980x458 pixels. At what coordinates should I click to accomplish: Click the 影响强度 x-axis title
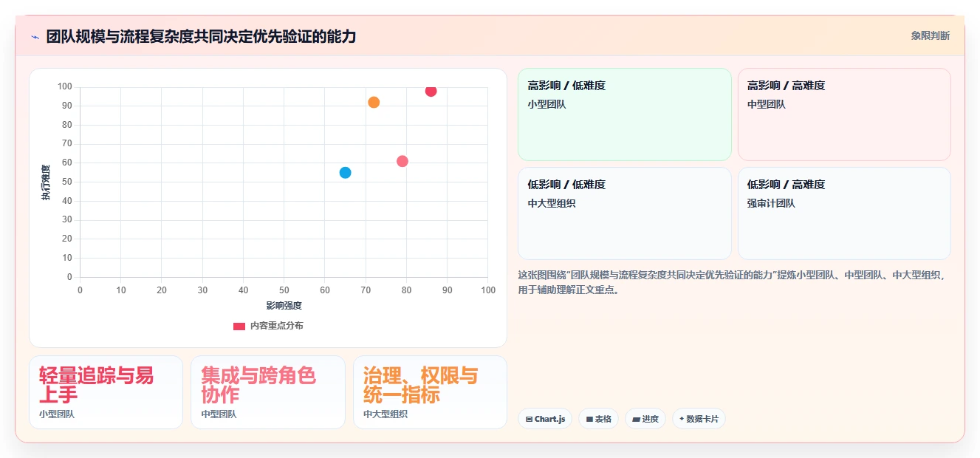coord(284,305)
